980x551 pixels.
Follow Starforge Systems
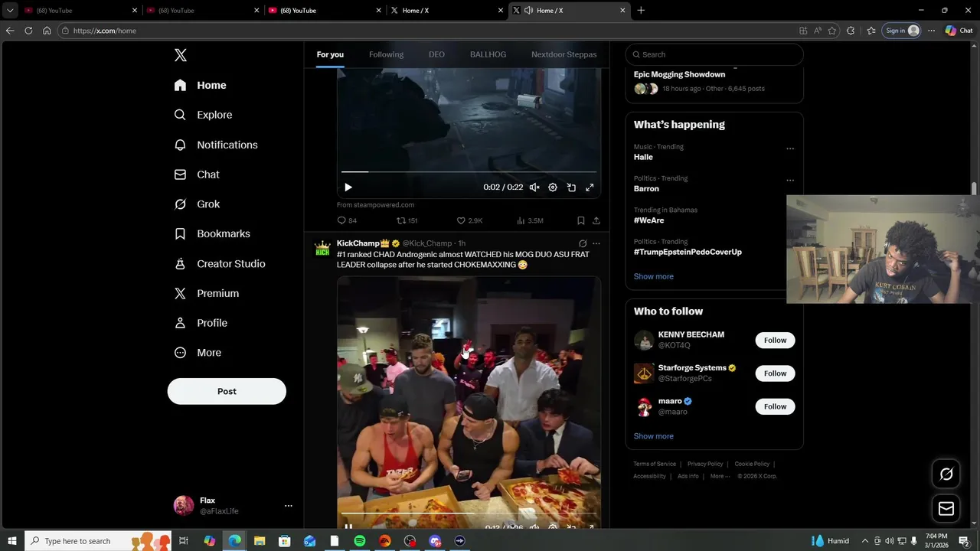(775, 373)
